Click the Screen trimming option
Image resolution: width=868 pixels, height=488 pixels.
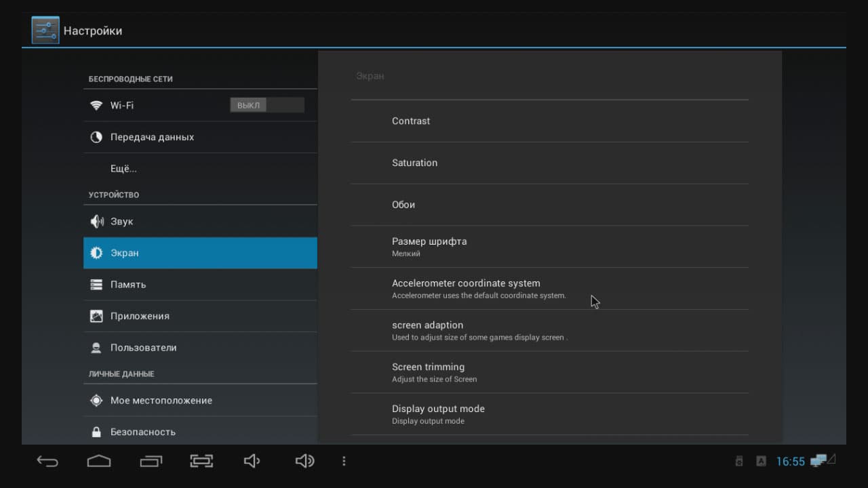(x=550, y=372)
